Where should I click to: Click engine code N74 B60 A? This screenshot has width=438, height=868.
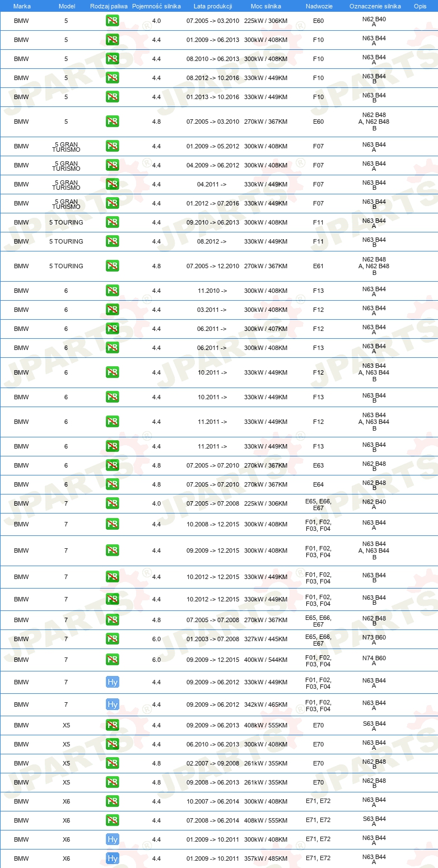pos(374,660)
